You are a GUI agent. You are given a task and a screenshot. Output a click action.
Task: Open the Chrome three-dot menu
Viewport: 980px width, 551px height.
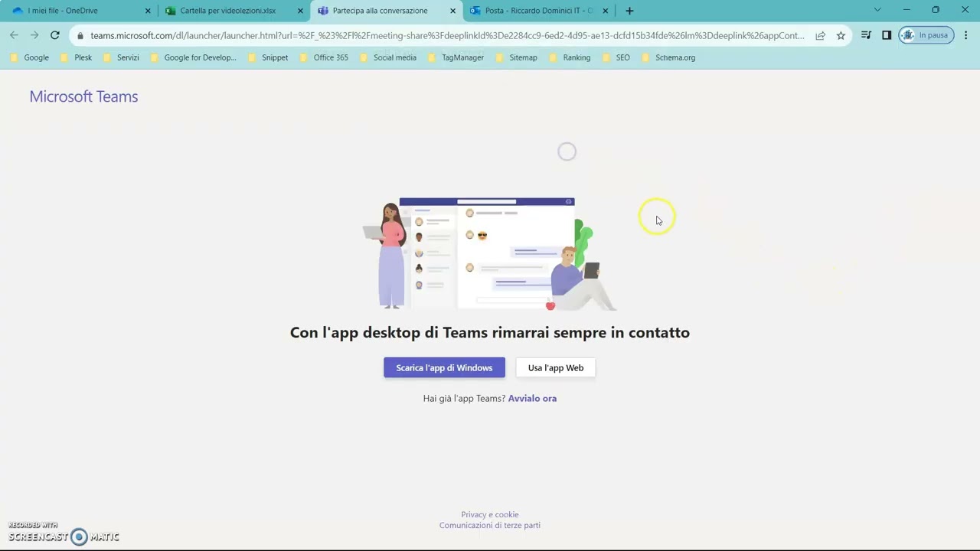pos(966,35)
